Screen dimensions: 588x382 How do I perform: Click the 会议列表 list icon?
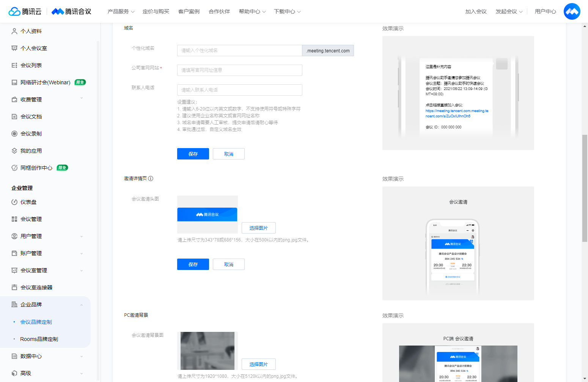point(14,65)
